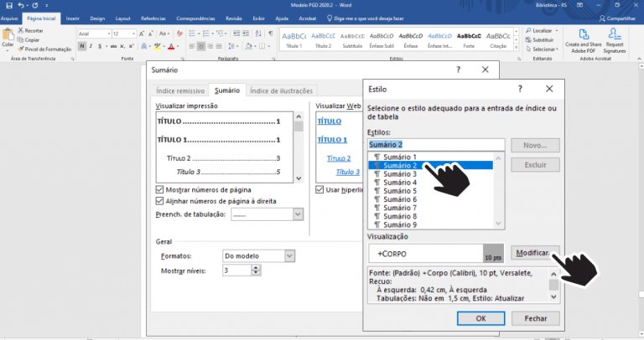
Task: Click the decrease indent icon
Action: pyautogui.click(x=236, y=33)
